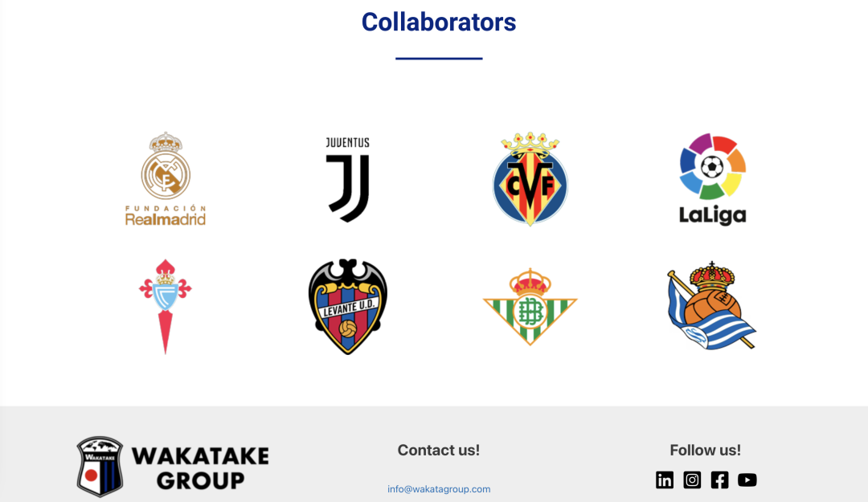This screenshot has height=502, width=868.
Task: Click the Follow us! heading
Action: click(706, 451)
